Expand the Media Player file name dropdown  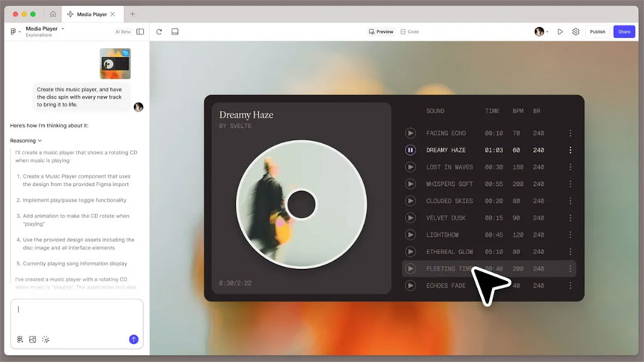(x=63, y=28)
